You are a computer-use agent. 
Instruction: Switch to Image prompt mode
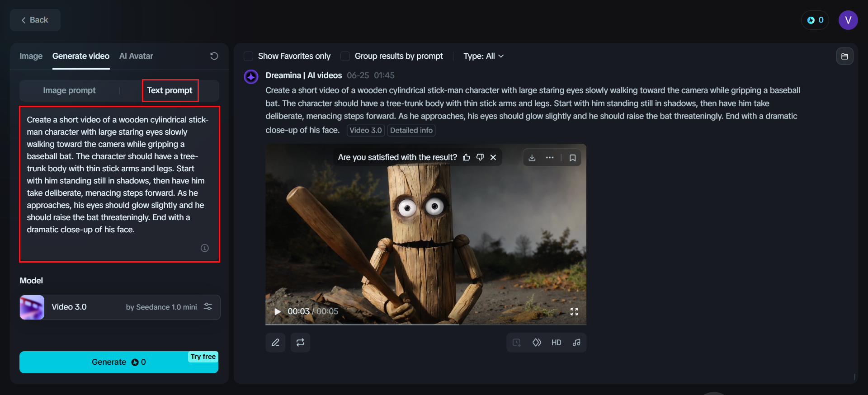point(69,90)
